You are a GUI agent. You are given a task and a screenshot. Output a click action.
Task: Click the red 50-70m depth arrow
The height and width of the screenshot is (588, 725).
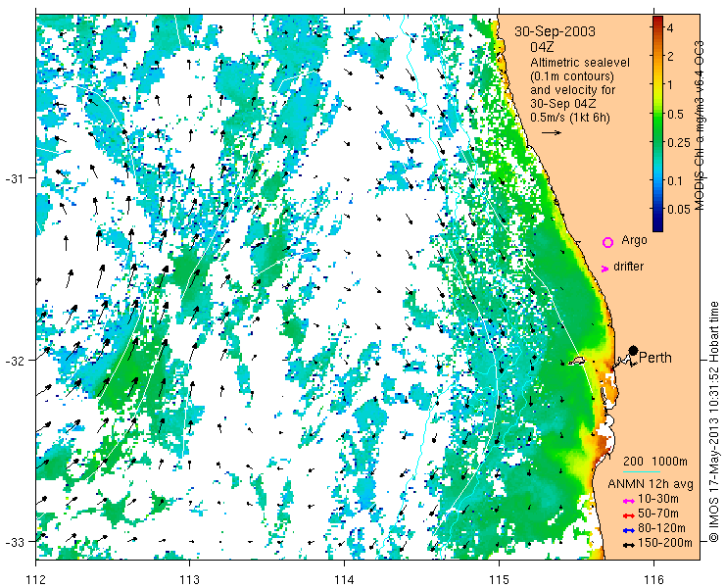627,515
